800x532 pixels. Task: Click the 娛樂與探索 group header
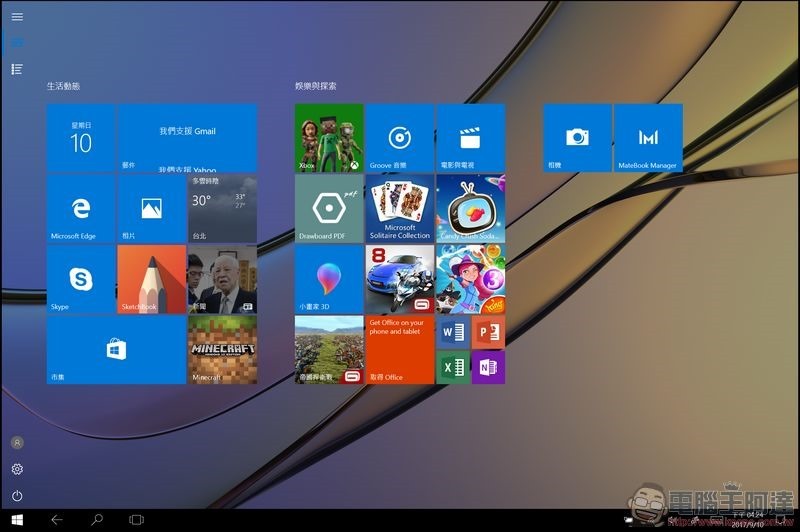click(315, 86)
